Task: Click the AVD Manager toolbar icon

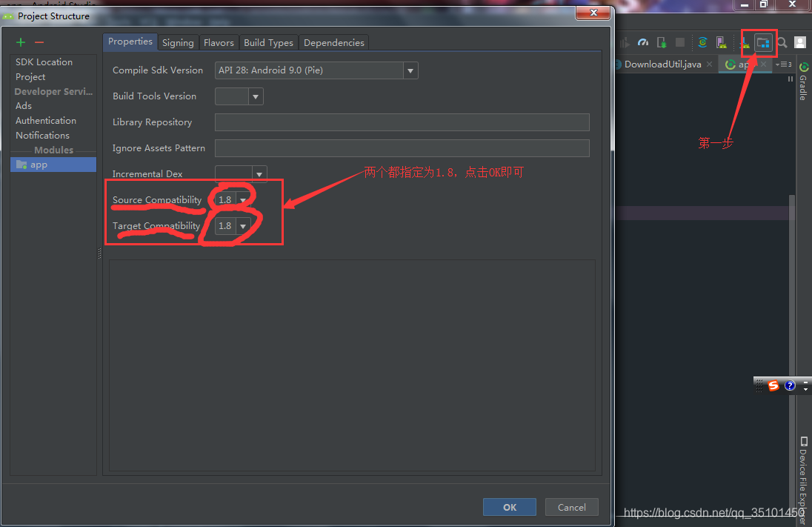Action: tap(721, 42)
